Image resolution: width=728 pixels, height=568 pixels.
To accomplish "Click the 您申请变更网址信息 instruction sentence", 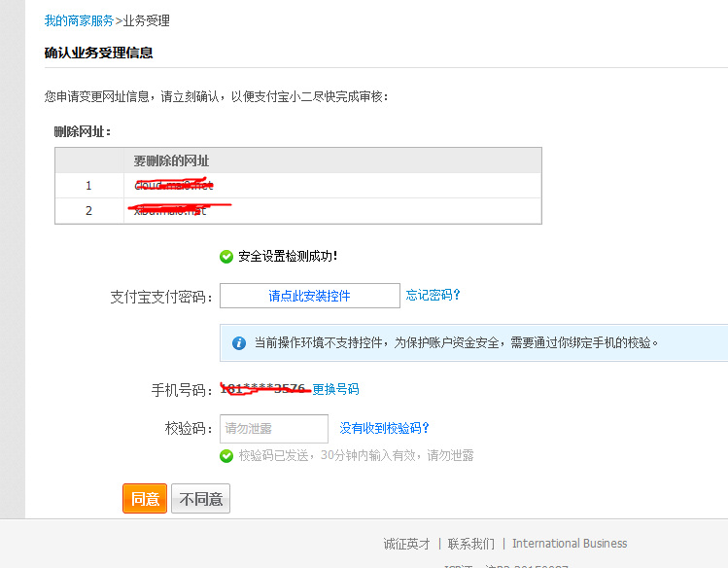I will click(x=216, y=96).
